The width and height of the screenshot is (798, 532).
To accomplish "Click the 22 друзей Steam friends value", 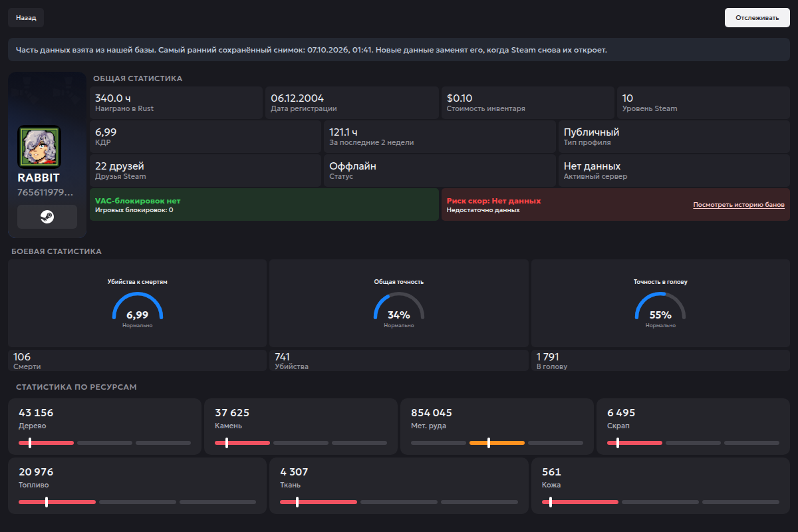I will coord(120,166).
